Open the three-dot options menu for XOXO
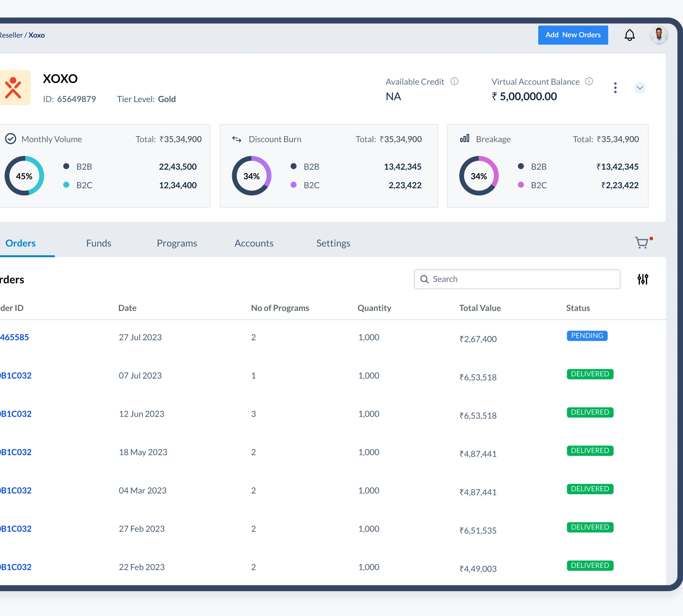The height and width of the screenshot is (616, 683). (615, 88)
